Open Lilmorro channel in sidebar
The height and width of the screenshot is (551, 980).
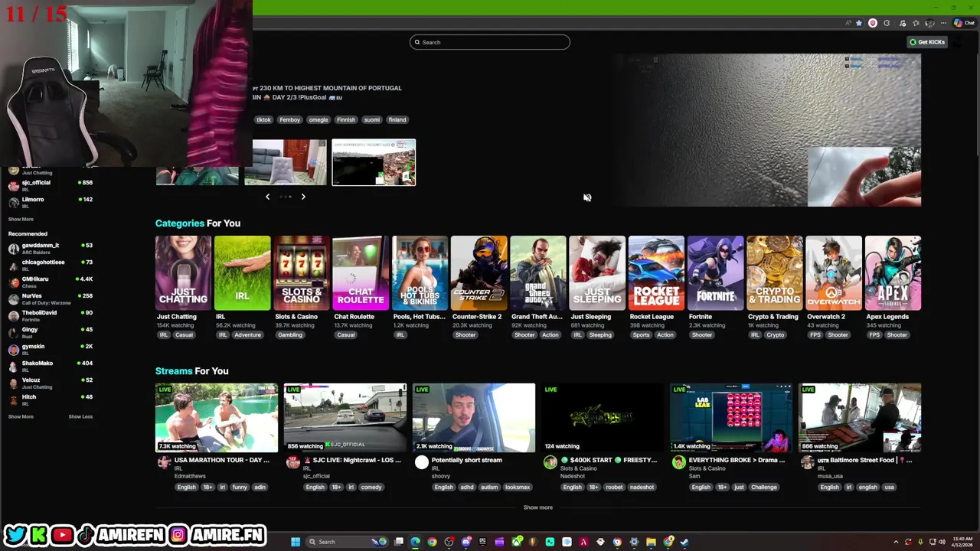pos(50,202)
